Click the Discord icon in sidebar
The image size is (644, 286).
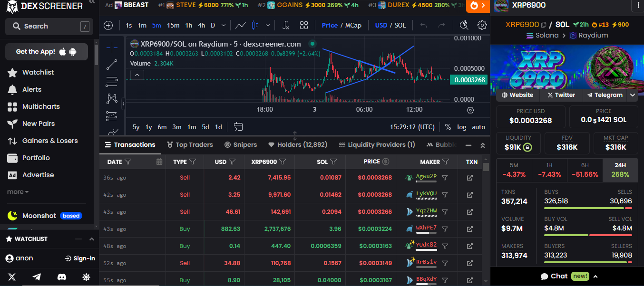point(61,277)
